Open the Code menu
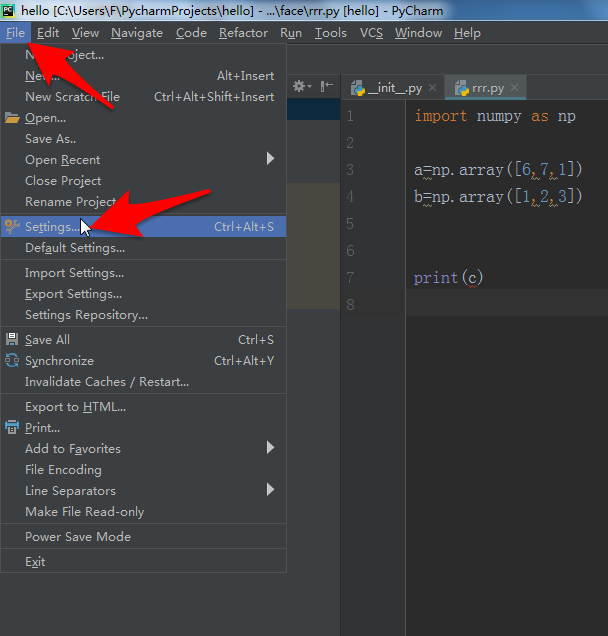The image size is (608, 636). (191, 33)
